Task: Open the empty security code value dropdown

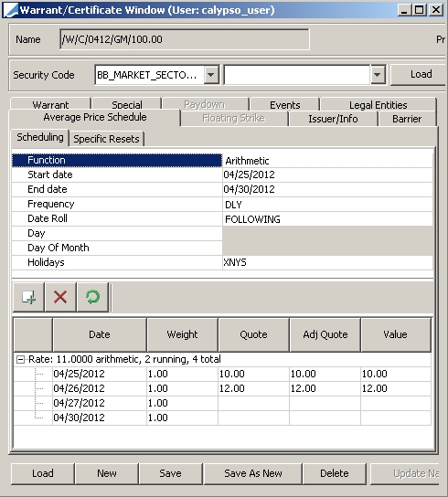Action: click(378, 75)
